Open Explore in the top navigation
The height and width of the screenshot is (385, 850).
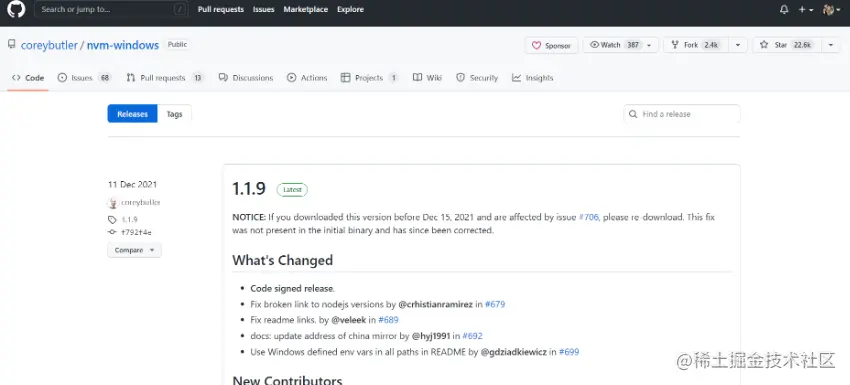coord(350,9)
